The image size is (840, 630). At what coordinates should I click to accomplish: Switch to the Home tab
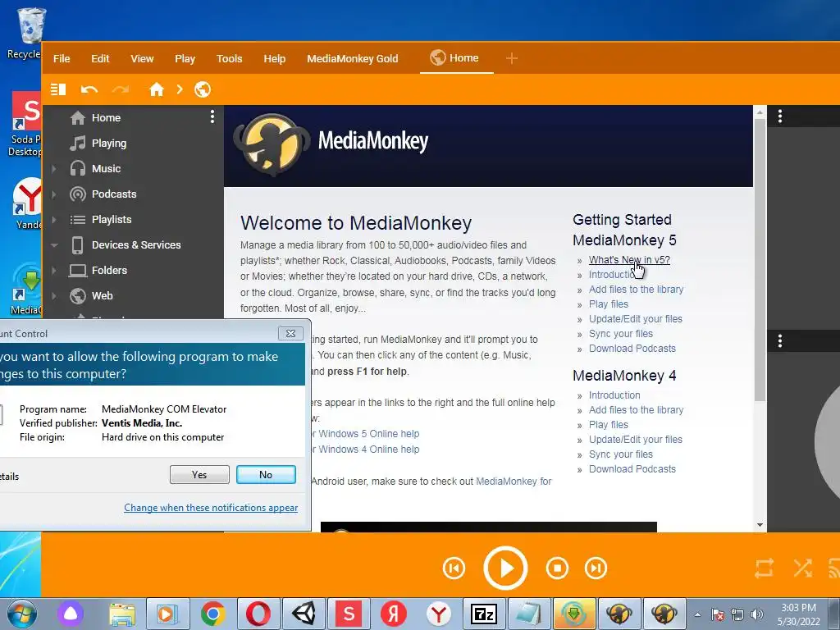[454, 58]
